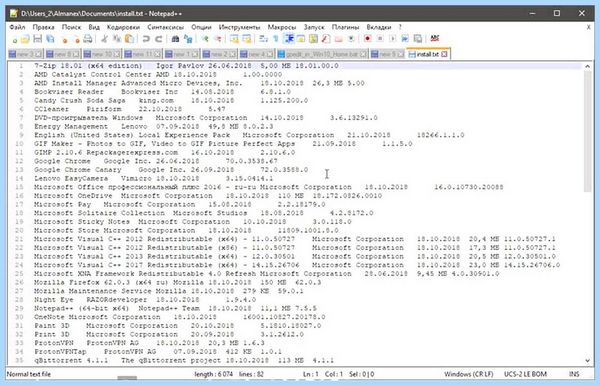The width and height of the screenshot is (600, 386).
Task: Click the 'qBittorrent 4.1.1' line
Action: point(184,360)
